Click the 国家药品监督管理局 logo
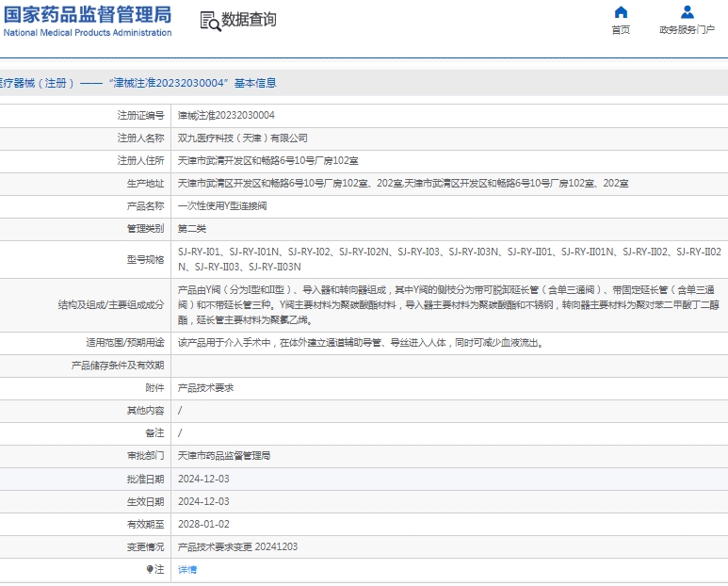The image size is (728, 586). [x=87, y=20]
